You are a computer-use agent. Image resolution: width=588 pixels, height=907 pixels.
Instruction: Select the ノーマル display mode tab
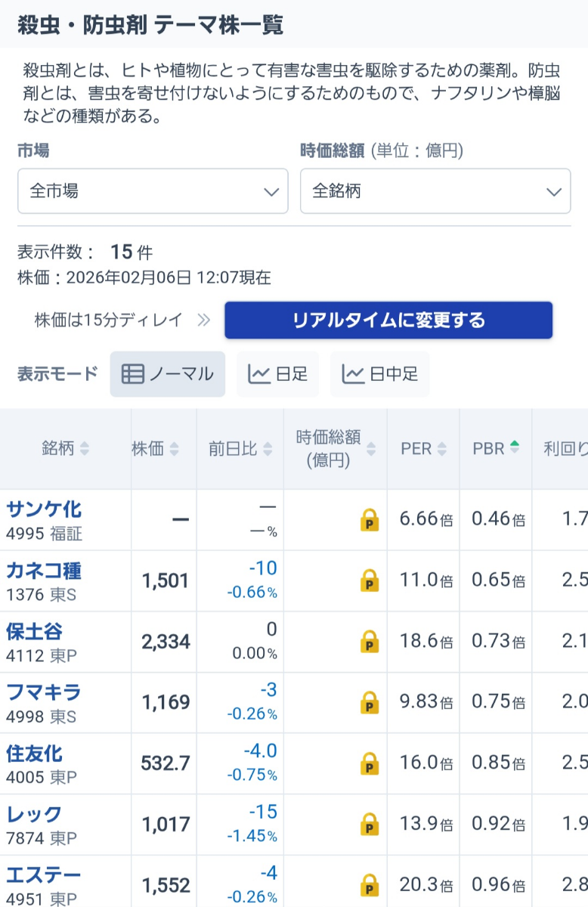tap(167, 373)
